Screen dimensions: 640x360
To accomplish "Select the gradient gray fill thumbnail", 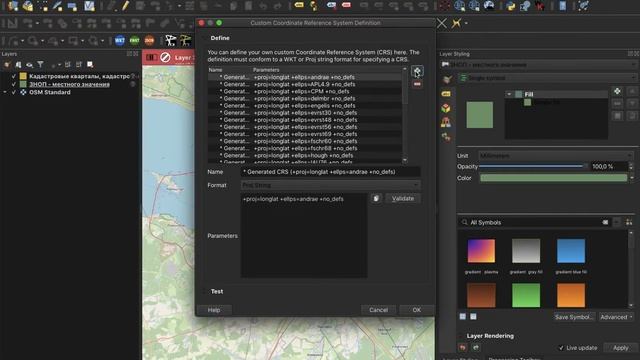I will (x=526, y=251).
